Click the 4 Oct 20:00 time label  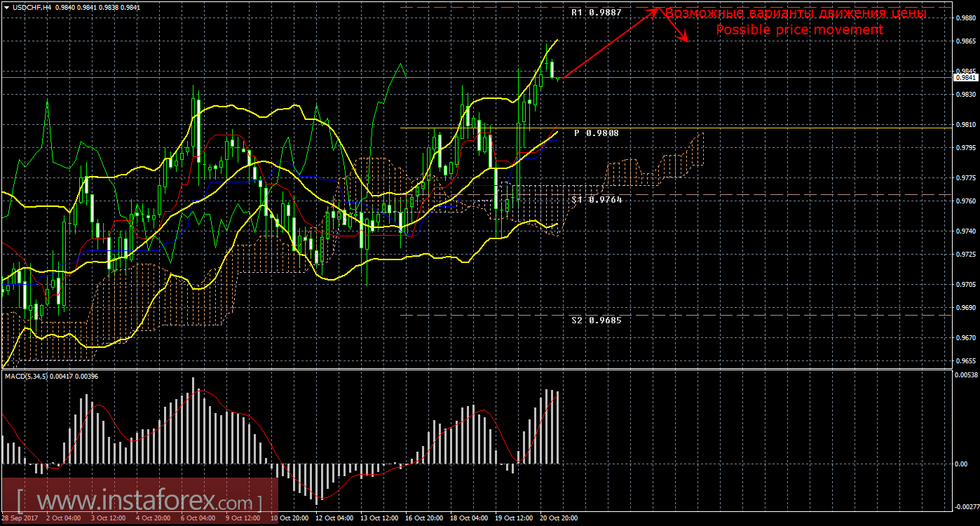(154, 518)
